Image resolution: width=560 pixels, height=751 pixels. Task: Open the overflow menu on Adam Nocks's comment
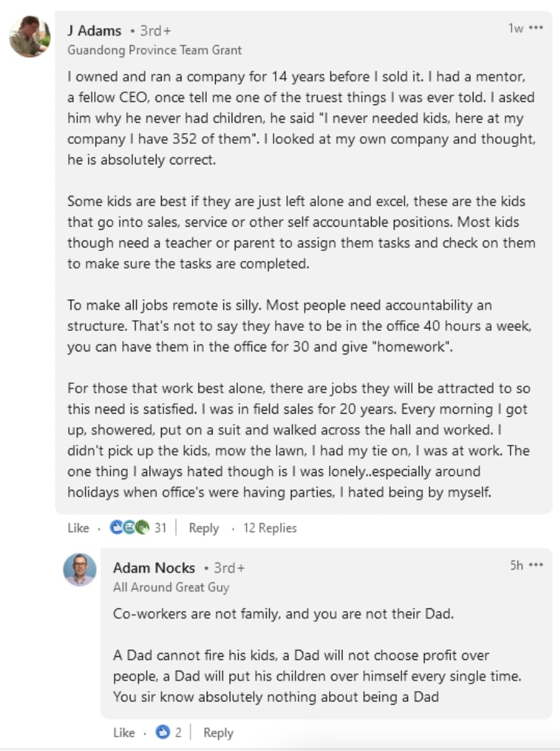(536, 566)
